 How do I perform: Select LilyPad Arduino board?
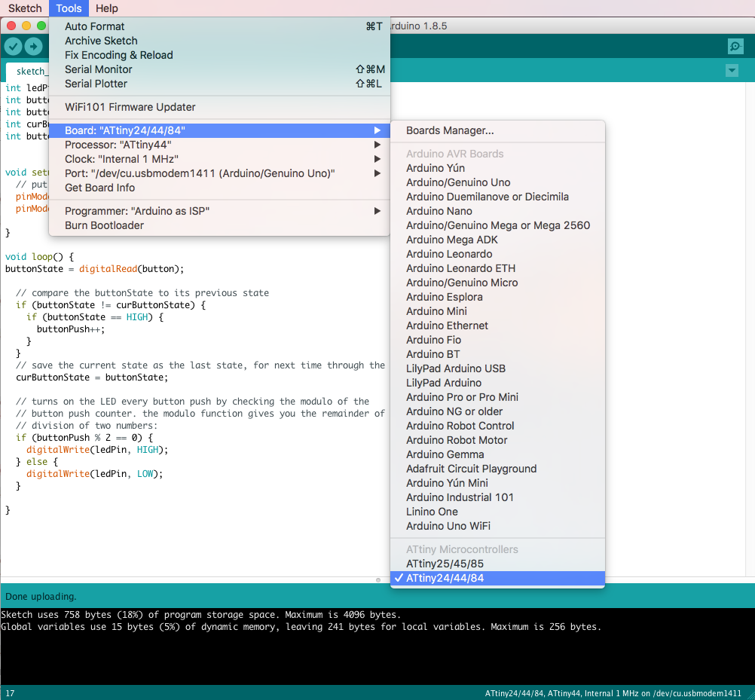(x=497, y=383)
